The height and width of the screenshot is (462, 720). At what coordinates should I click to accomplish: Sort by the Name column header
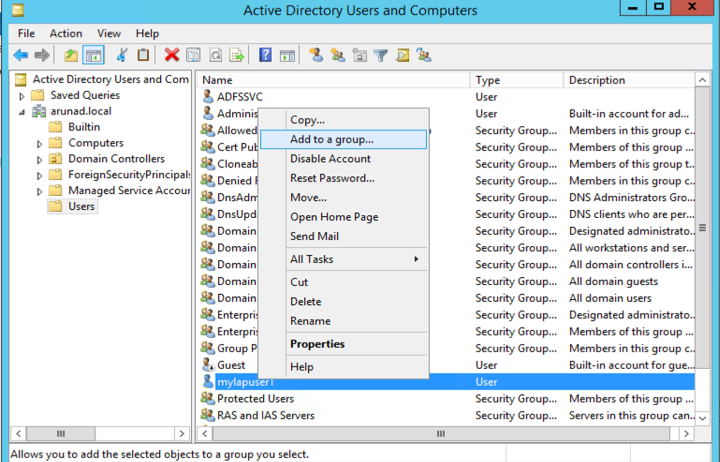pos(334,80)
